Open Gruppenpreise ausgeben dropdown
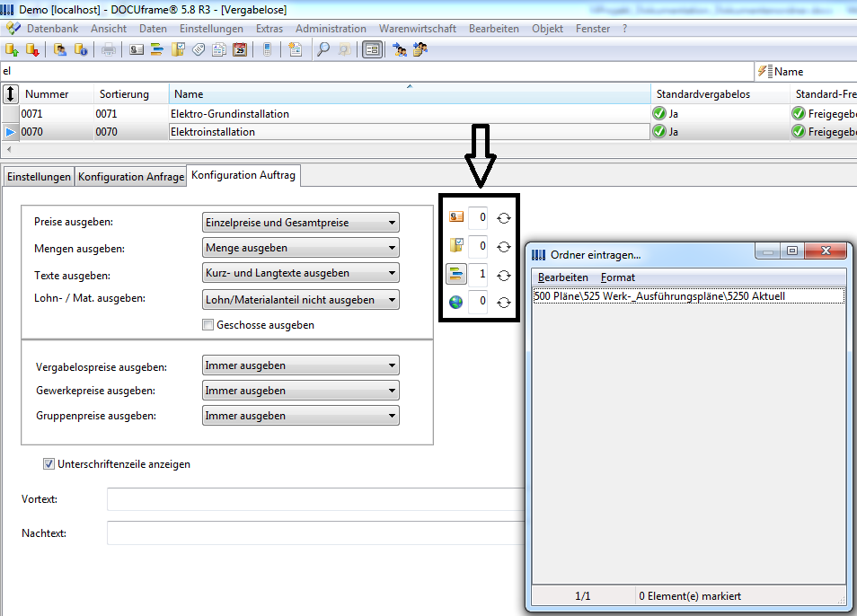 pos(301,416)
